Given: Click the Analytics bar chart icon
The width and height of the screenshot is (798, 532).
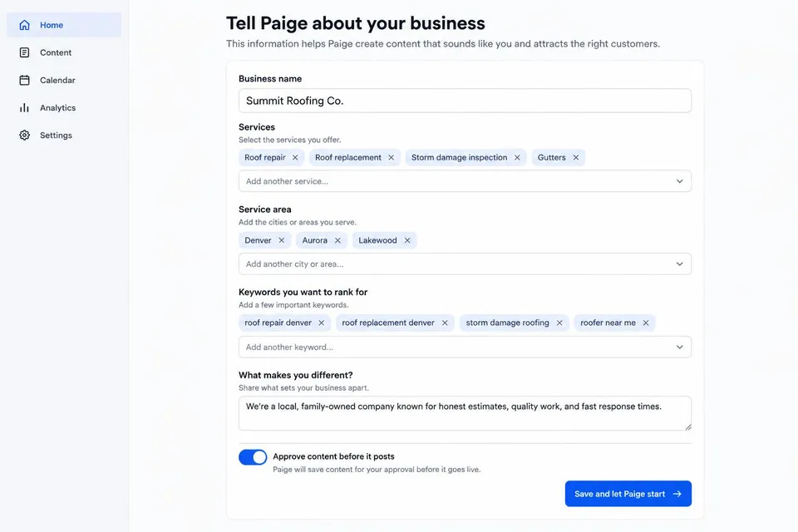Looking at the screenshot, I should point(24,107).
